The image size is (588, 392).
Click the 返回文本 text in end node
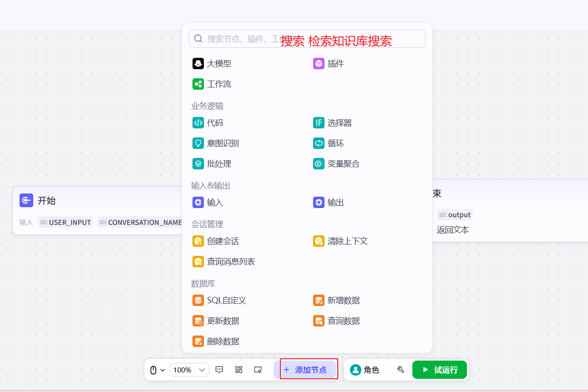pos(453,230)
